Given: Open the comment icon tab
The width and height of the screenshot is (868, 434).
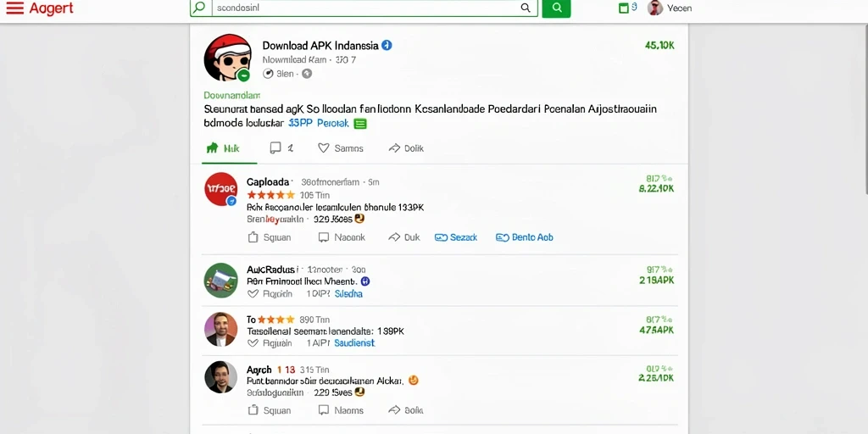Looking at the screenshot, I should click(x=275, y=147).
